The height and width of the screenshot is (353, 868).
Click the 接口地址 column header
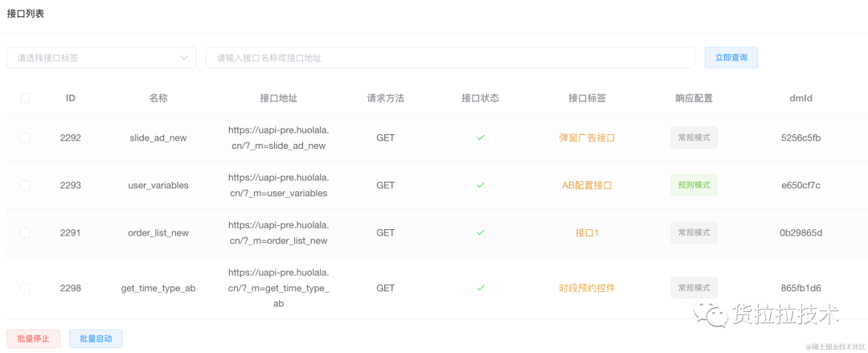[278, 98]
